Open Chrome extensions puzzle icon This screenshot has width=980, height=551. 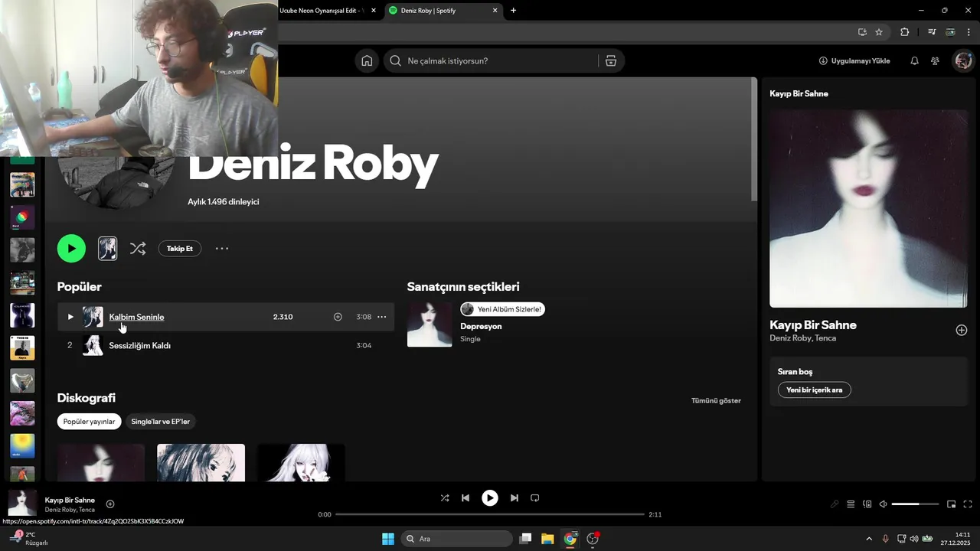[905, 32]
